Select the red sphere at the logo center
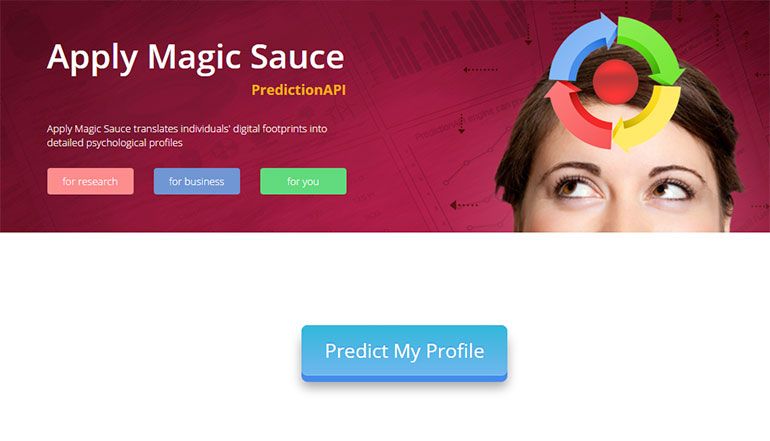Viewport: 770px width, 441px height. pos(615,82)
